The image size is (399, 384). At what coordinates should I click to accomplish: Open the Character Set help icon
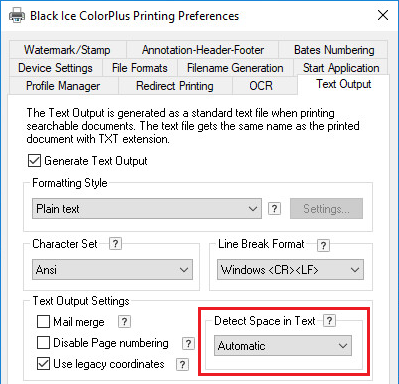[115, 244]
